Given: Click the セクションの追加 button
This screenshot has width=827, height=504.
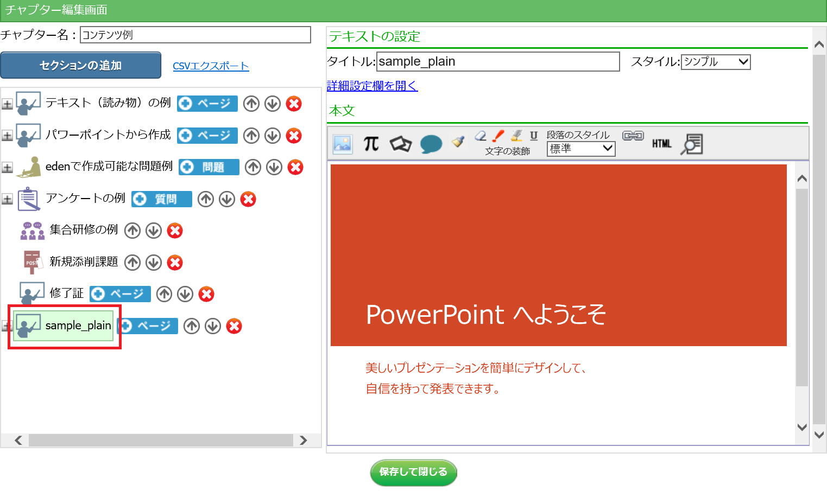Looking at the screenshot, I should (x=81, y=65).
